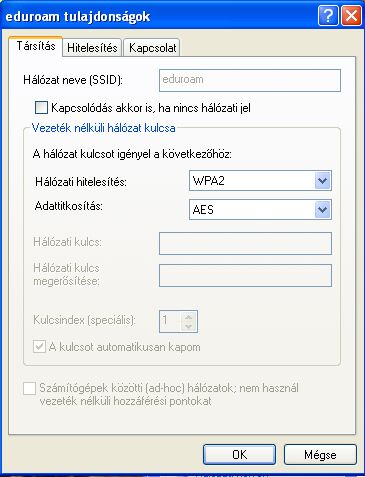Click the eduroam tulajdonságok title text
365x477 pixels.
coord(78,16)
